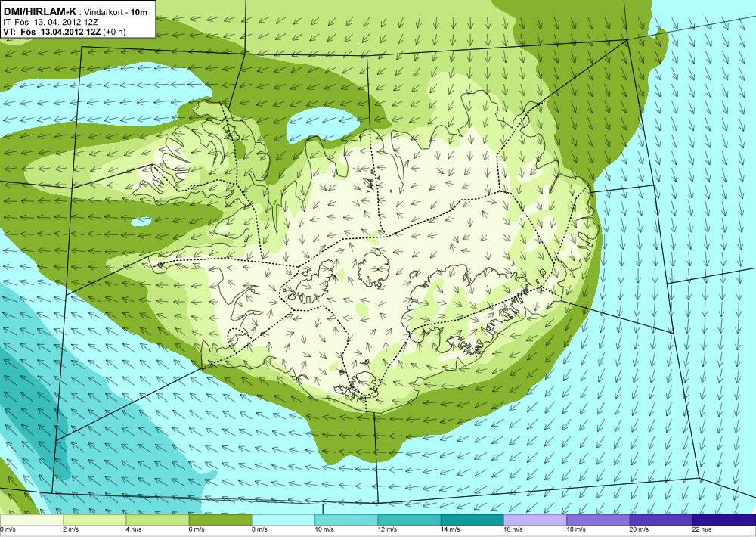The height and width of the screenshot is (537, 756).
Task: Click the navy swatch above 22 m/s
Action: [x=724, y=520]
